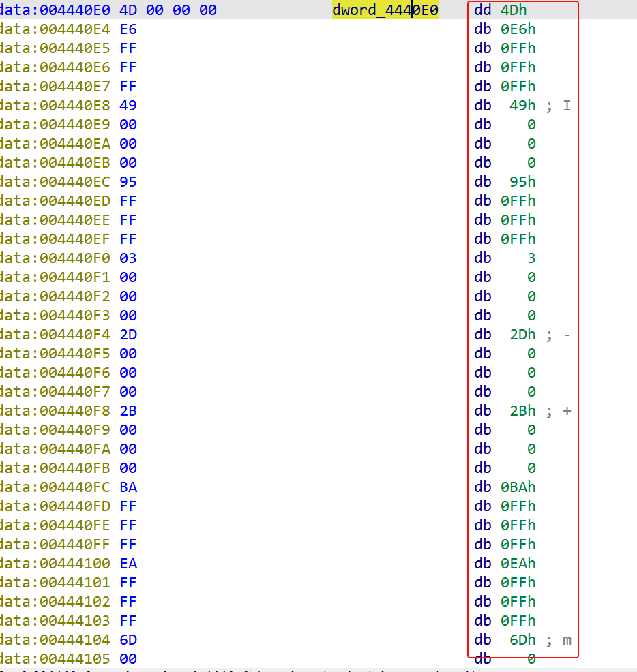Click the 'db 6Dh' value
Screen dimensions: 637x672
coord(505,639)
